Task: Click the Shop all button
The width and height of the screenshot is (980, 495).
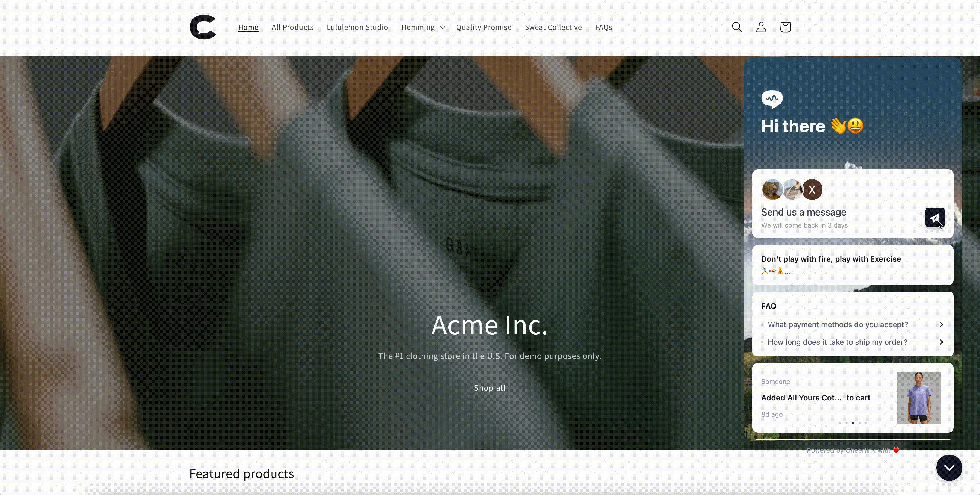Action: 490,388
